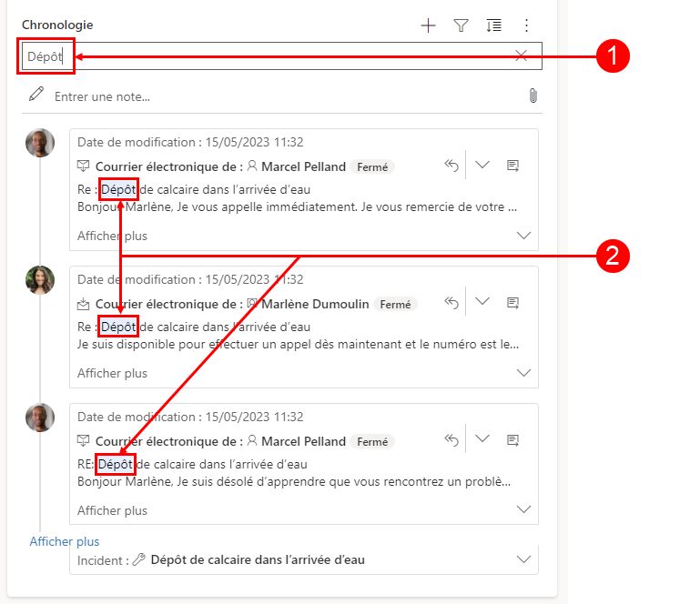The image size is (700, 604).
Task: Select subject 'RE: Dépôt de calcaire'
Action: pyautogui.click(x=192, y=465)
